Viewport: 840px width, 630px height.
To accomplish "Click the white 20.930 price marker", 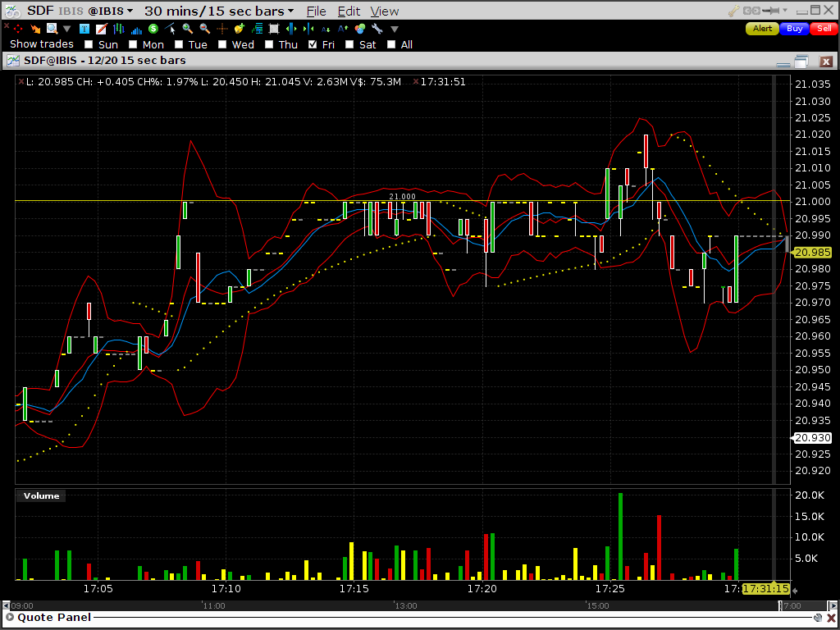I will click(x=812, y=438).
